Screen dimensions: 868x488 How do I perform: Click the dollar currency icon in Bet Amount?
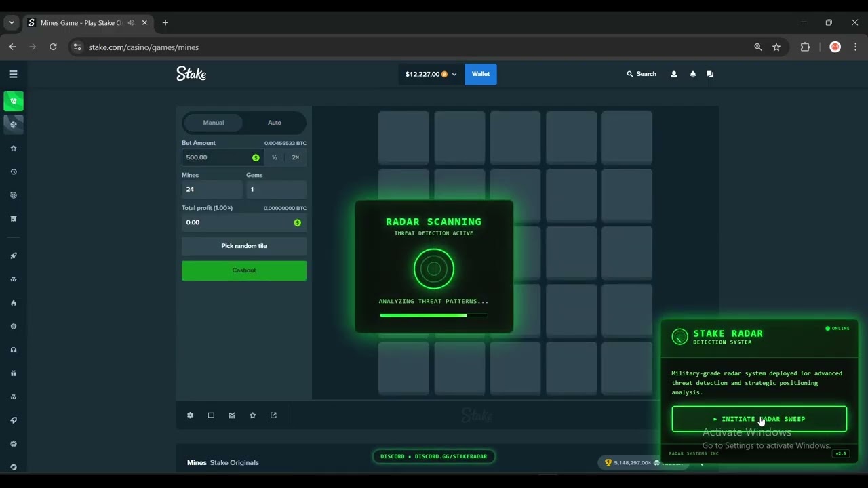tap(256, 157)
